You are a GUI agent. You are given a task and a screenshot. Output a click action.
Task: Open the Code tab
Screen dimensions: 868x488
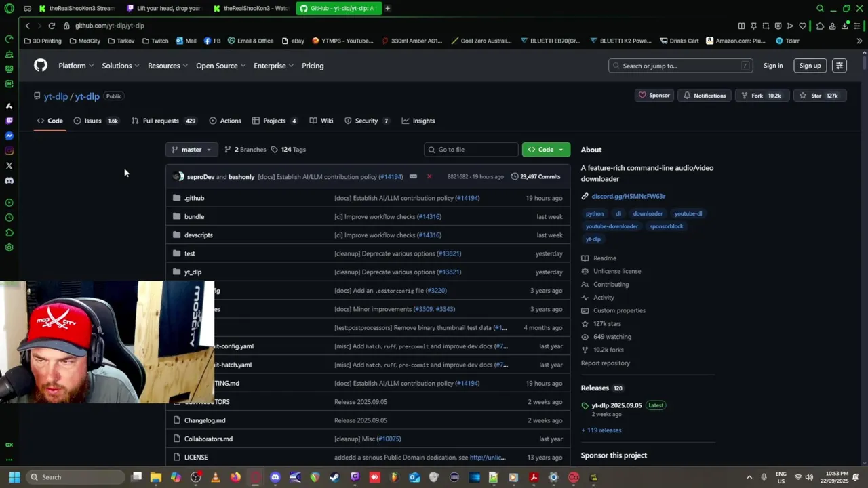50,121
